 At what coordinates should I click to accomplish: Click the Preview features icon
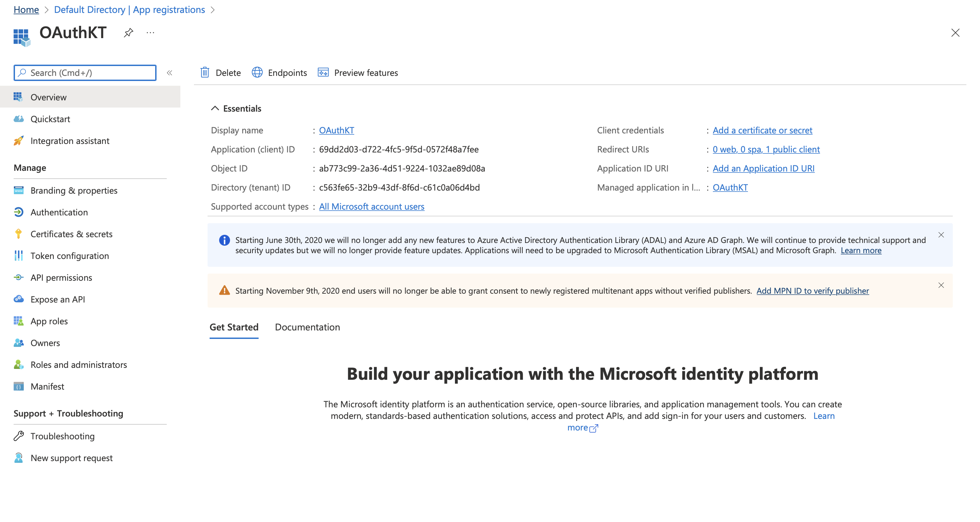point(323,72)
